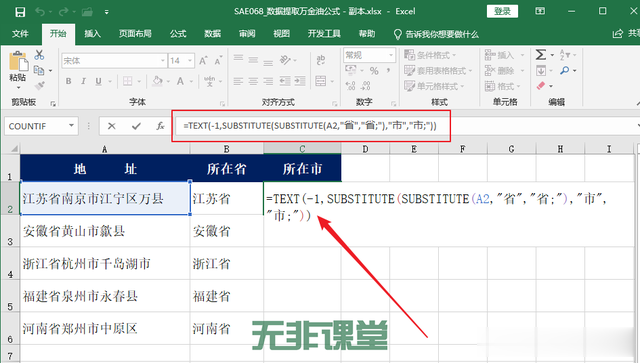Switch to the 插入 ribbon tab

pyautogui.click(x=92, y=33)
